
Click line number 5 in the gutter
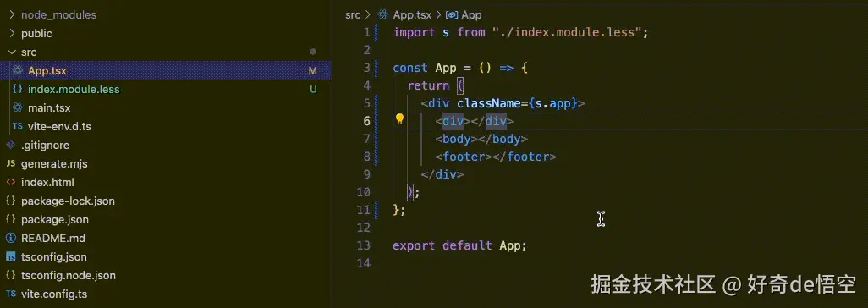tap(366, 103)
